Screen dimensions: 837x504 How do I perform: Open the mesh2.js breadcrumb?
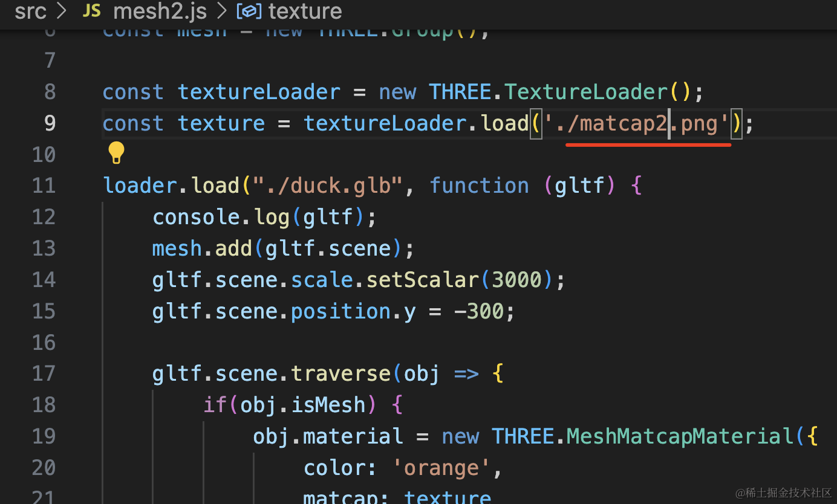click(160, 11)
